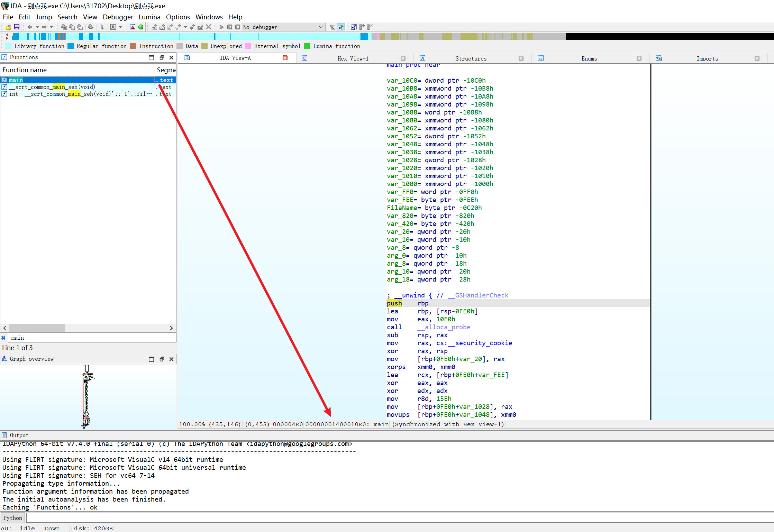Click the IDA View-A tab
Image resolution: width=774 pixels, height=532 pixels.
coord(235,58)
